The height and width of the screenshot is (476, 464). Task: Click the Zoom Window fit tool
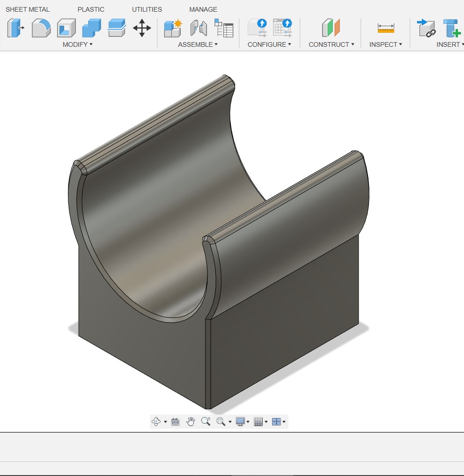point(221,422)
